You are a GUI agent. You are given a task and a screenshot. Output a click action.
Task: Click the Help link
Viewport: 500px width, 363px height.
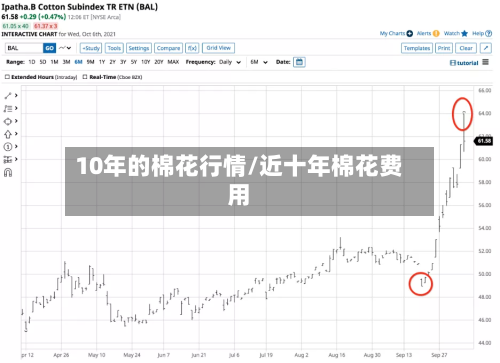(478, 33)
